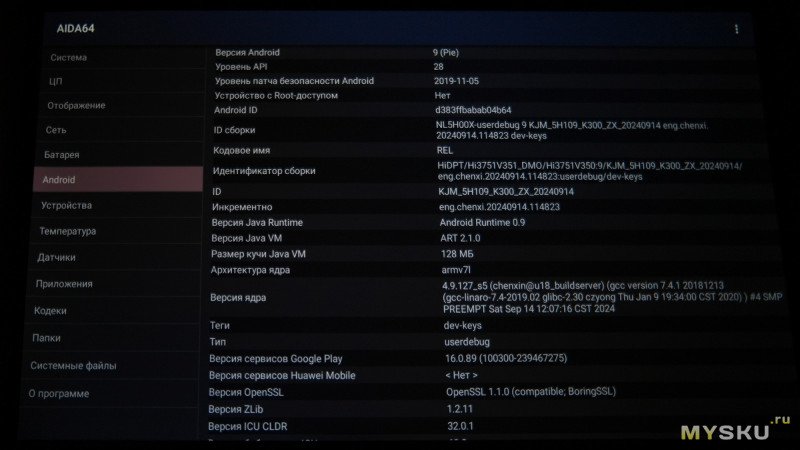The height and width of the screenshot is (450, 800).
Task: Click the value Android Runtime 0.9
Action: pos(482,222)
